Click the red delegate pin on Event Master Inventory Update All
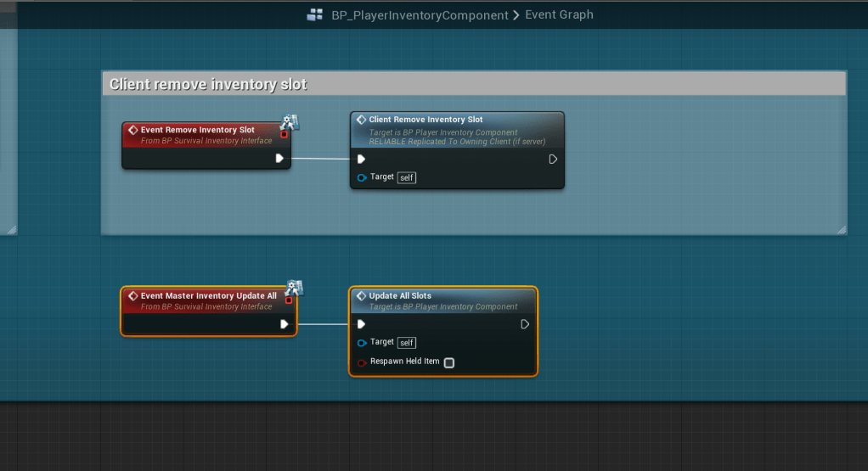The width and height of the screenshot is (868, 471). pyautogui.click(x=289, y=300)
